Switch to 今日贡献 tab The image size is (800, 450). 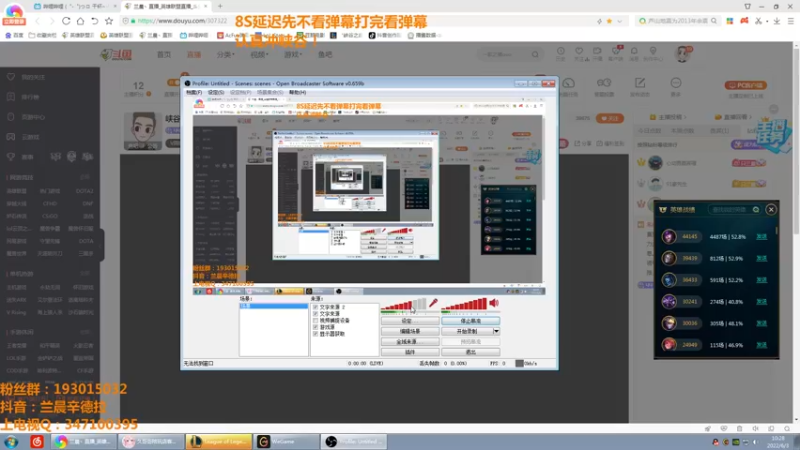coord(649,131)
